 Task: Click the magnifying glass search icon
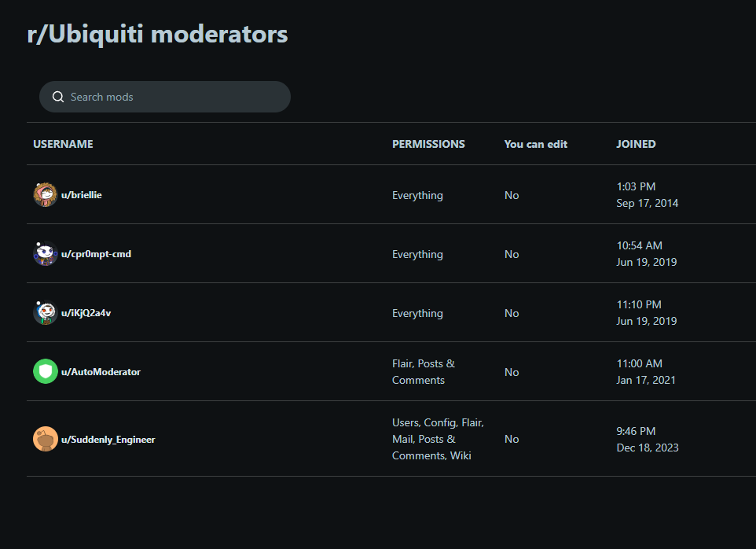(x=58, y=97)
